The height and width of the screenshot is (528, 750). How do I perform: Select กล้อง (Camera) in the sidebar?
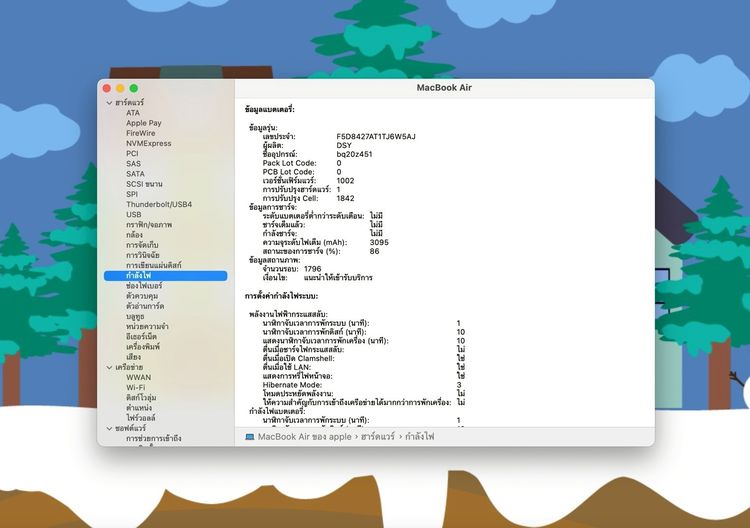[134, 234]
